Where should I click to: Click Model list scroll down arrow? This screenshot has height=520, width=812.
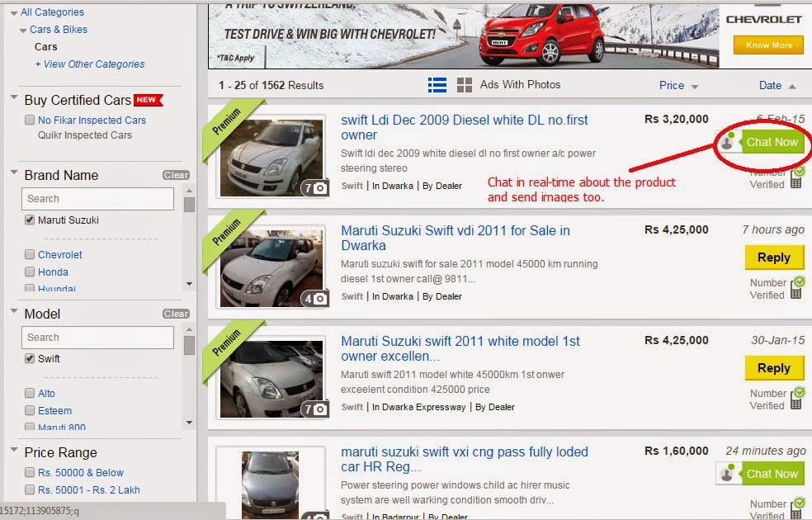tap(189, 423)
